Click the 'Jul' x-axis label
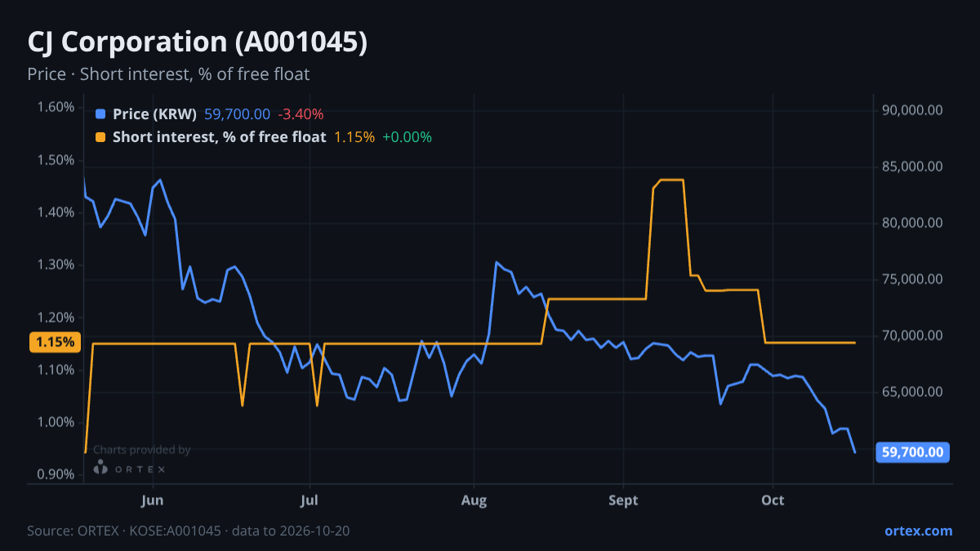980x551 pixels. (310, 500)
